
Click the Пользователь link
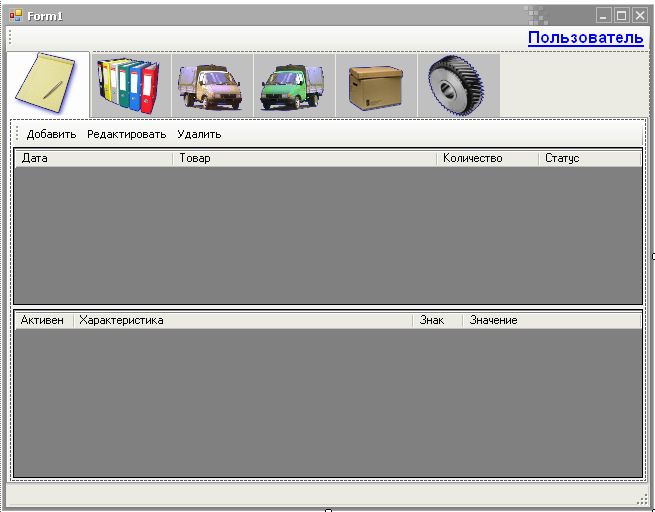(585, 38)
